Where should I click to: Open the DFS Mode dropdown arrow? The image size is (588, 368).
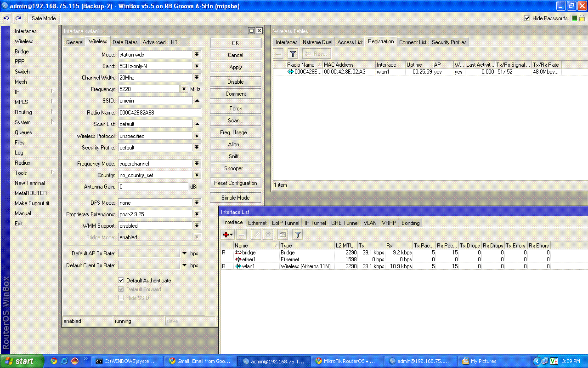[197, 203]
